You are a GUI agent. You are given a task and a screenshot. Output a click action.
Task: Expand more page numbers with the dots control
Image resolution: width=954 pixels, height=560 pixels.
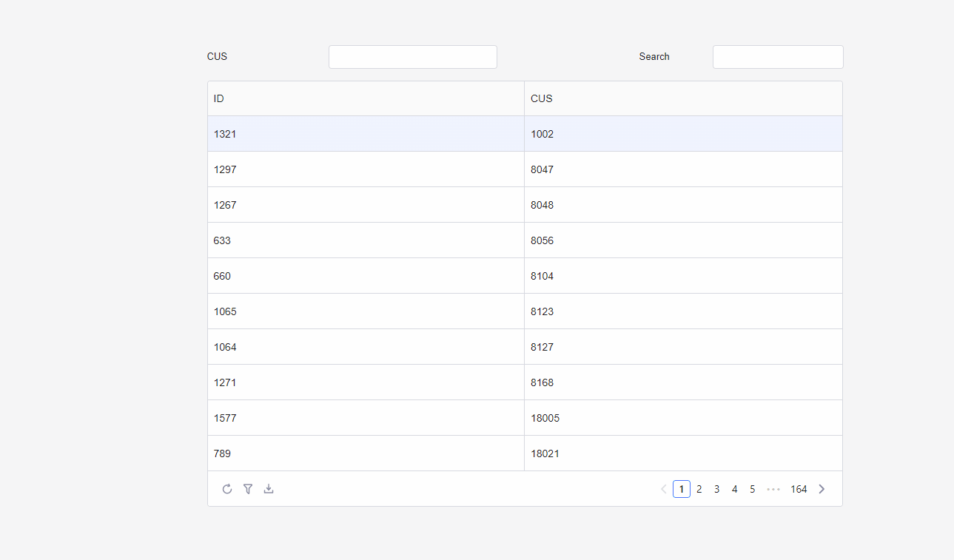773,489
